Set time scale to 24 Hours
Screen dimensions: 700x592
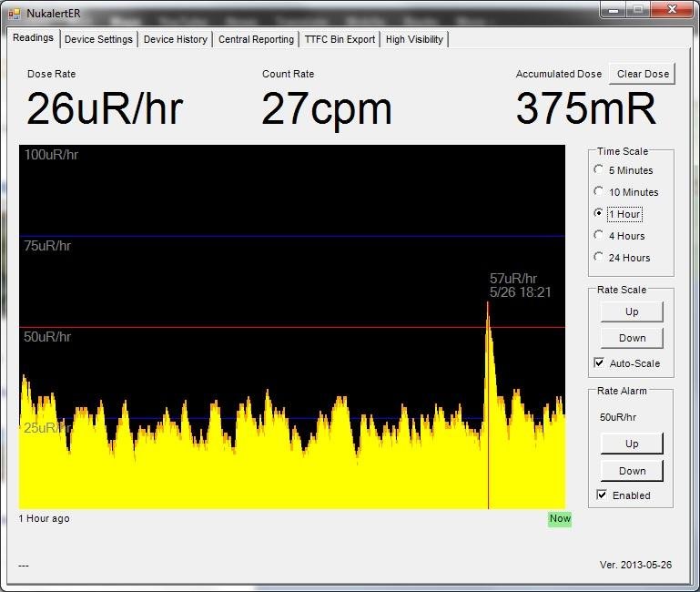(599, 258)
